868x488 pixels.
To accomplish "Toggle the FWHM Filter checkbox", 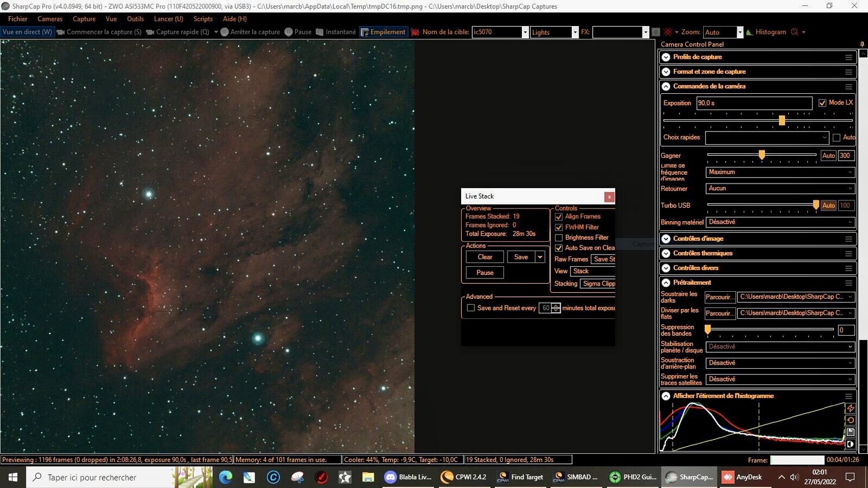I will [x=559, y=228].
